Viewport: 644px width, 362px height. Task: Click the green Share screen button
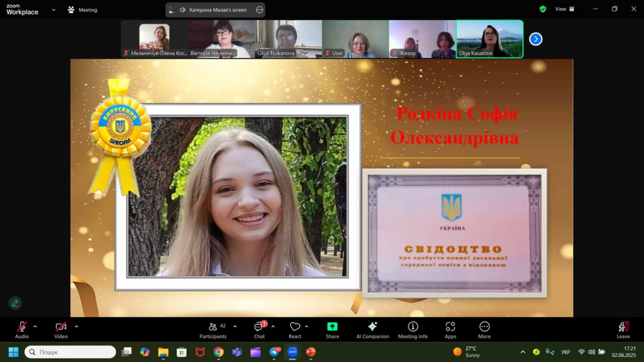pyautogui.click(x=332, y=329)
